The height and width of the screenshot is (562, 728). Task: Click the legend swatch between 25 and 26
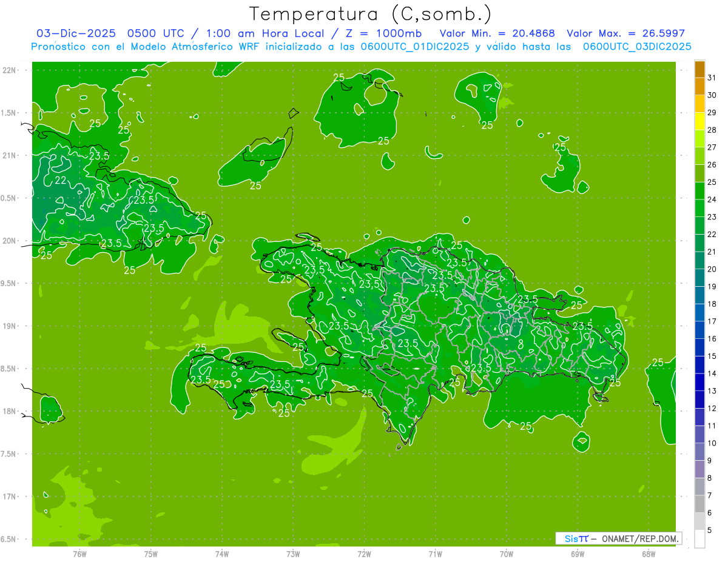(699, 173)
